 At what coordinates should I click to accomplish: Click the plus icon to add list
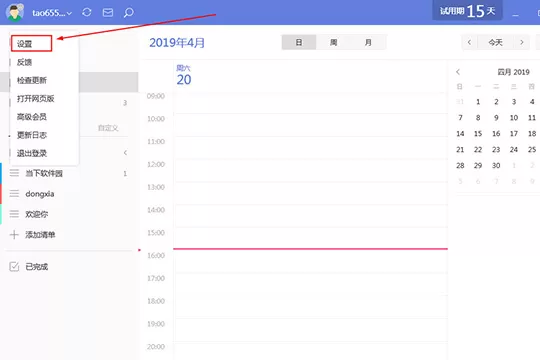(x=14, y=235)
